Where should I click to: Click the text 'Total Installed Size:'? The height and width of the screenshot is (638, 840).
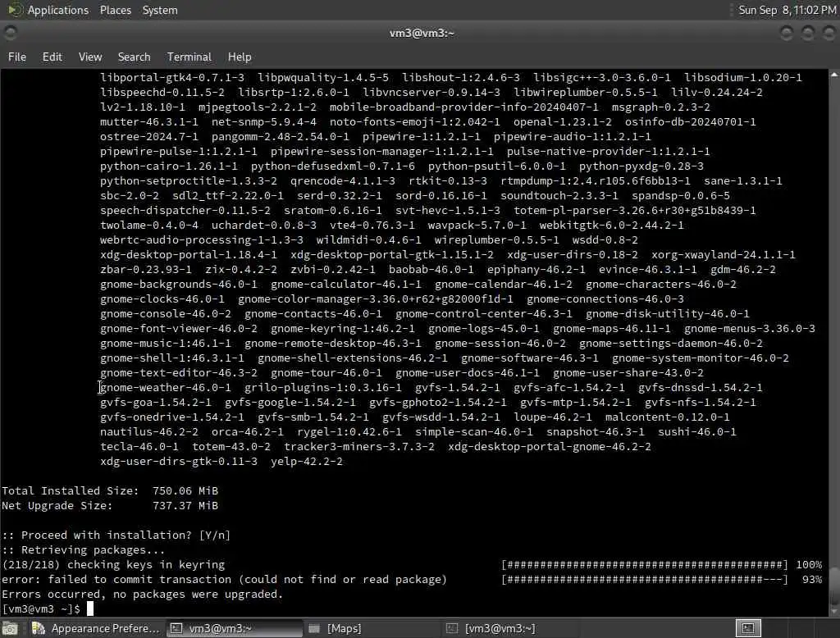tap(71, 490)
